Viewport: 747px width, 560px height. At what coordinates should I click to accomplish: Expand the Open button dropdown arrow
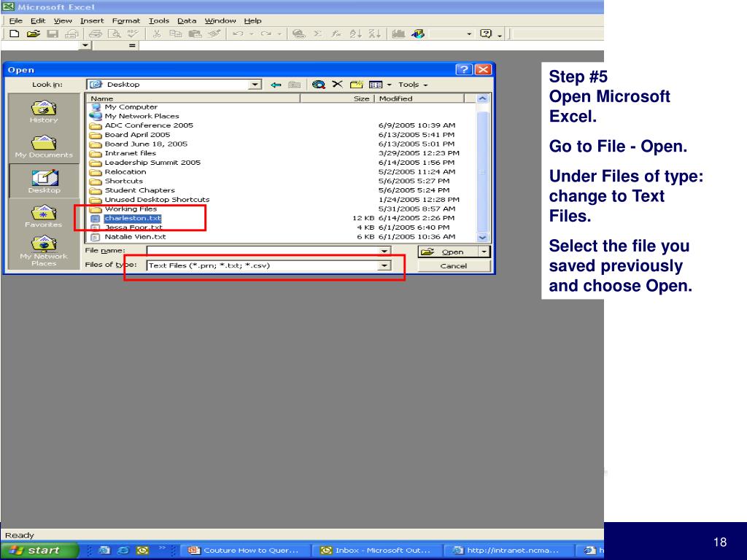click(484, 252)
